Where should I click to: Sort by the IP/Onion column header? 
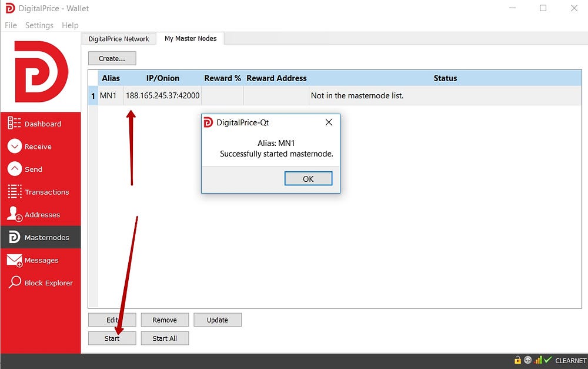click(x=163, y=78)
